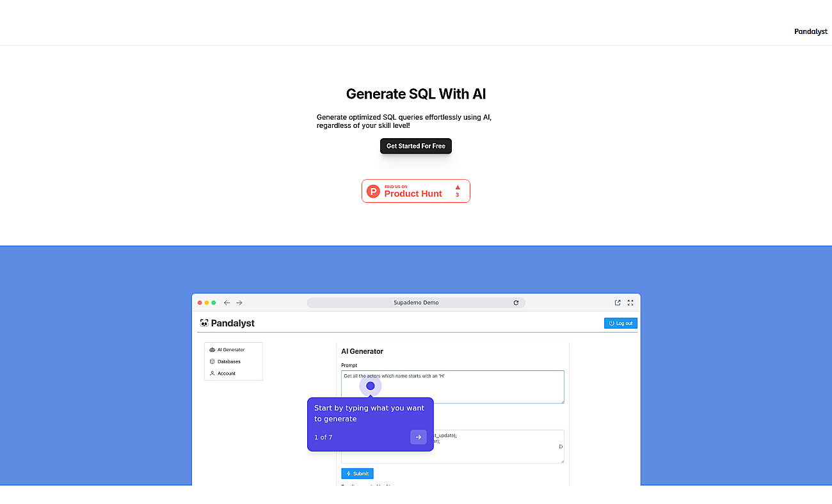The height and width of the screenshot is (504, 832).
Task: Click the yellow window dot in demo
Action: (207, 303)
